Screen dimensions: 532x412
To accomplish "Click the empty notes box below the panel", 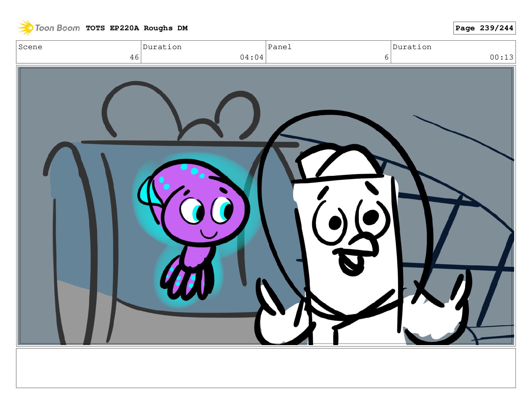I will [266, 368].
